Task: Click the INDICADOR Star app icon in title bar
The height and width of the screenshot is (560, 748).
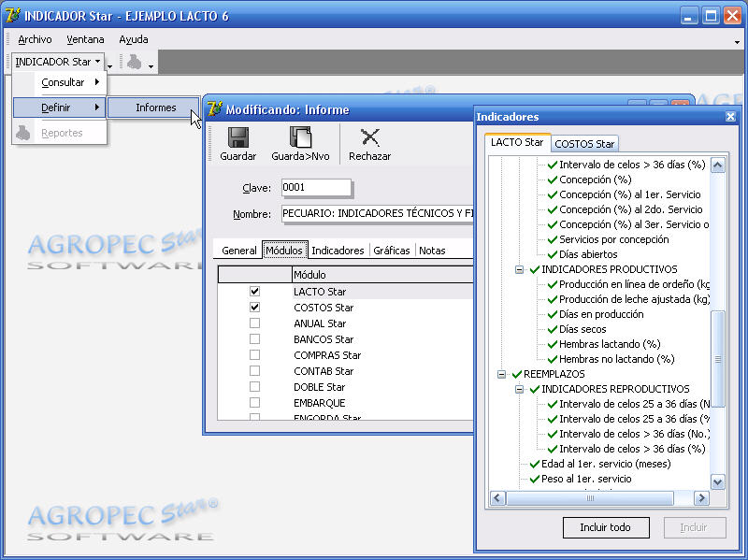Action: (12, 16)
